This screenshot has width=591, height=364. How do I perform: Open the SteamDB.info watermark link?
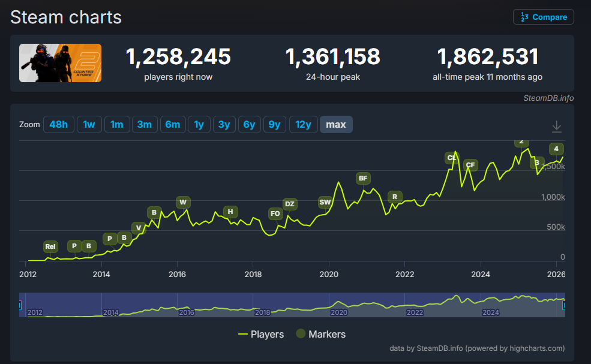[548, 98]
